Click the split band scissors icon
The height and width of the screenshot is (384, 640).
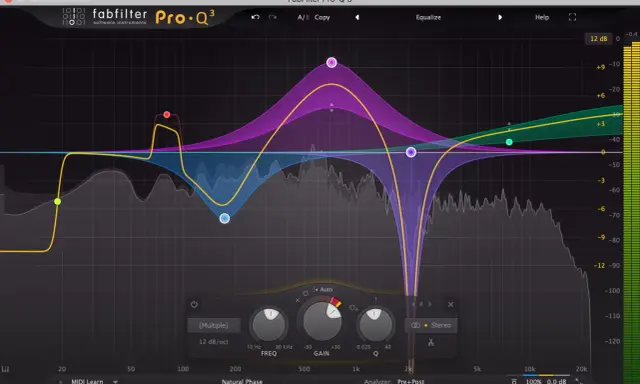pyautogui.click(x=431, y=342)
